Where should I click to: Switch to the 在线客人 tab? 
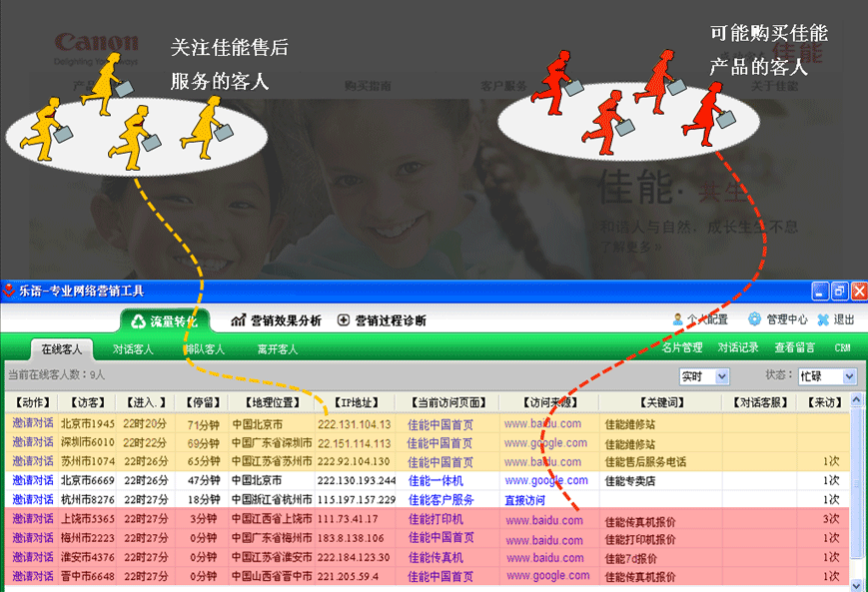click(62, 349)
